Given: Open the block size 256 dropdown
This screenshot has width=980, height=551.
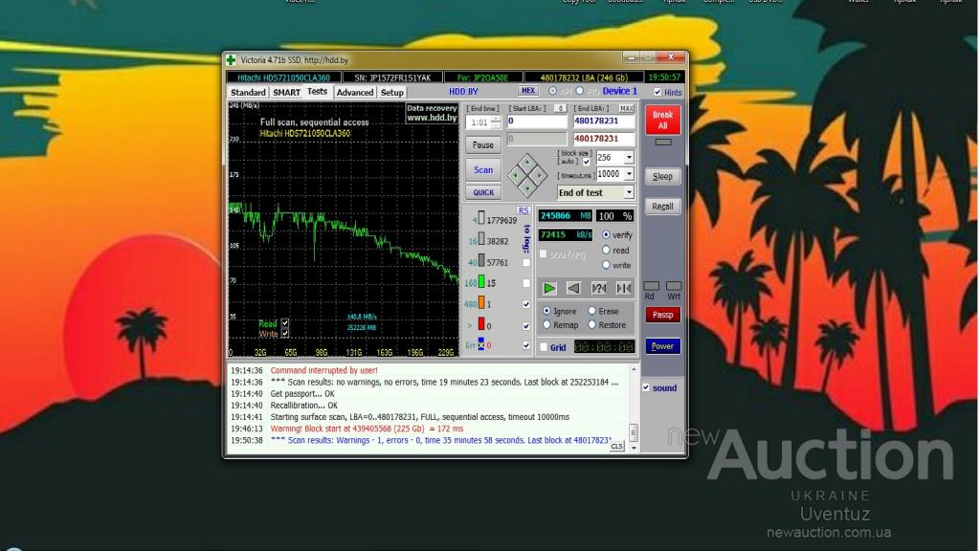Looking at the screenshot, I should (629, 158).
